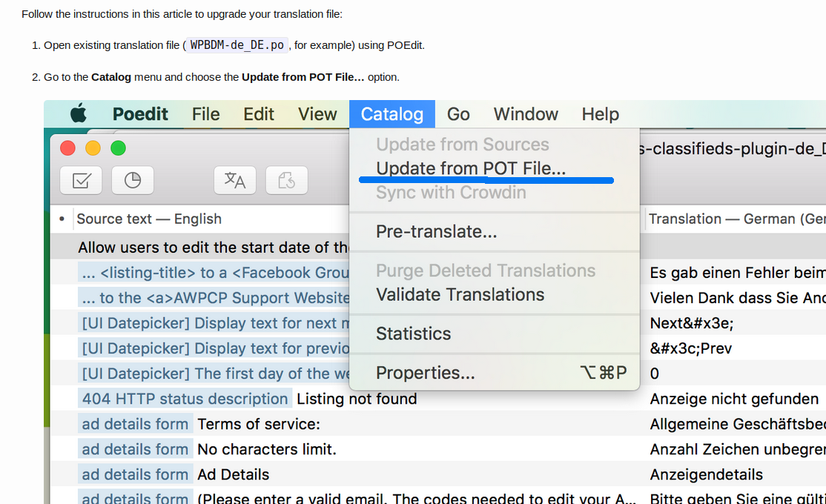Image resolution: width=826 pixels, height=504 pixels.
Task: Open the Poedit application menu
Action: coord(140,113)
